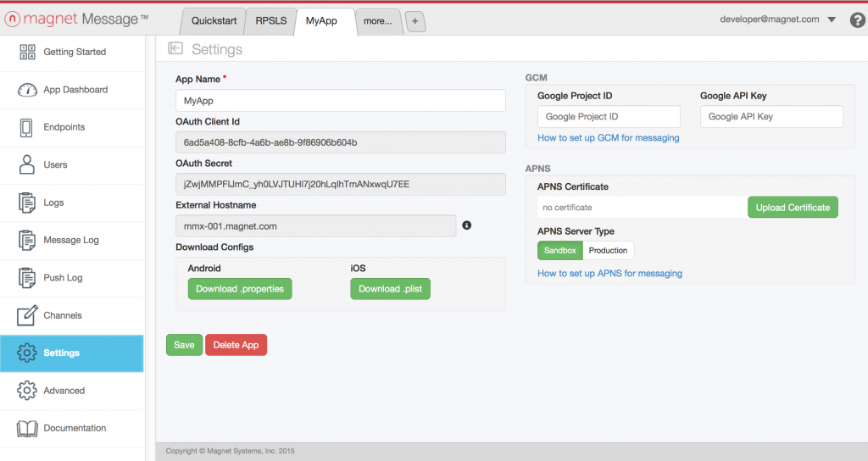Click the Magnet Message logo

tap(76, 19)
